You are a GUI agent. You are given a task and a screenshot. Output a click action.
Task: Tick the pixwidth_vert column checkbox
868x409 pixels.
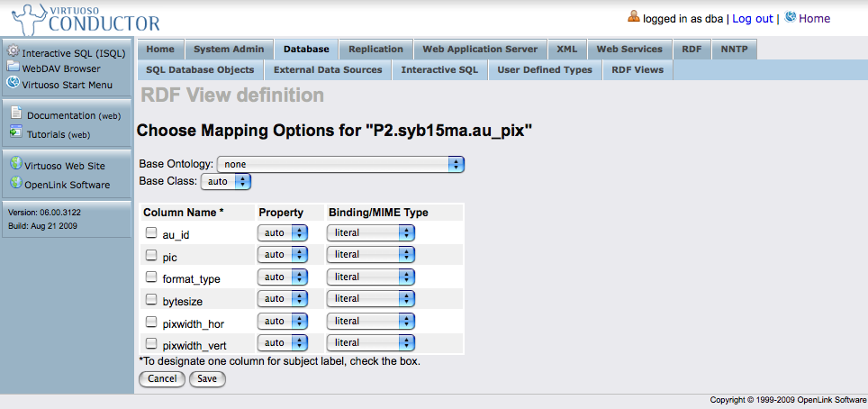(x=151, y=343)
